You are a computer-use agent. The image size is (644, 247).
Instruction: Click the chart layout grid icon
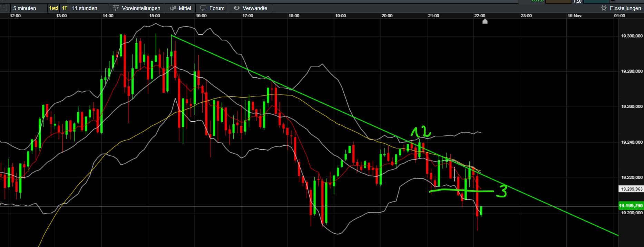pos(3,8)
